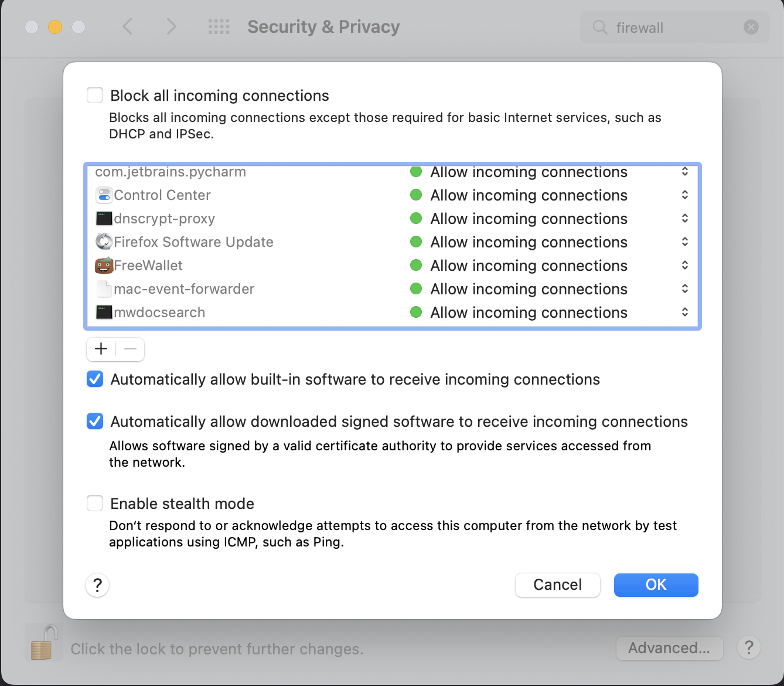Click the OK button
The height and width of the screenshot is (686, 784).
656,585
